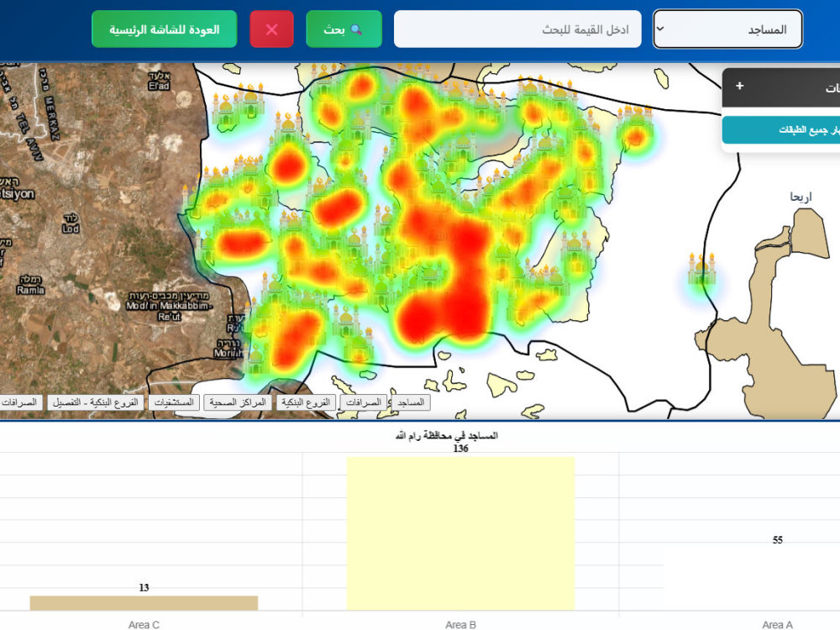
Task: Select the الفروع البنكية - التفصيل tab
Action: (96, 402)
